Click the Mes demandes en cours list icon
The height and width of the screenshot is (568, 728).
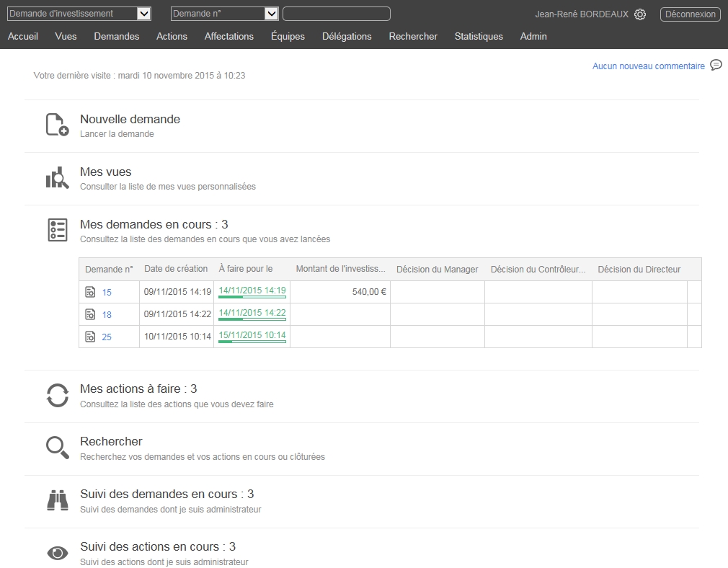point(57,231)
